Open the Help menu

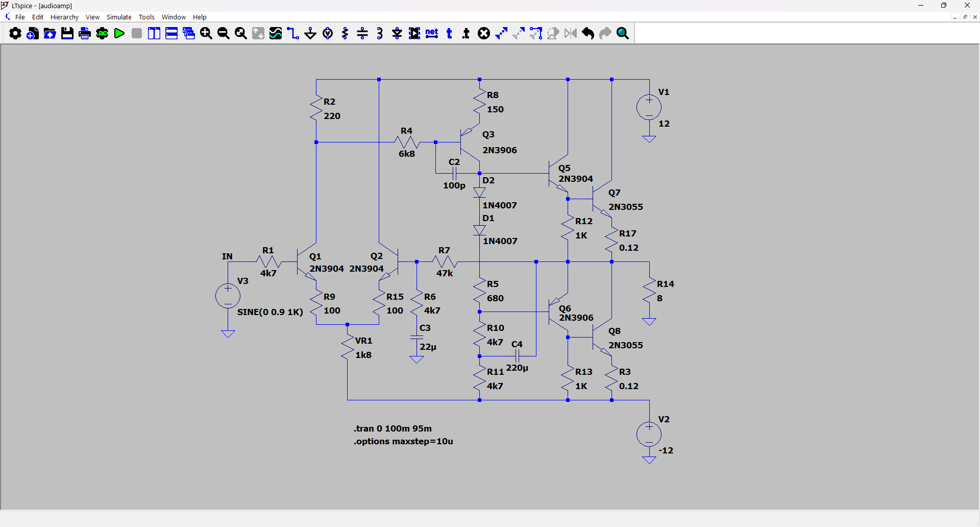point(200,17)
